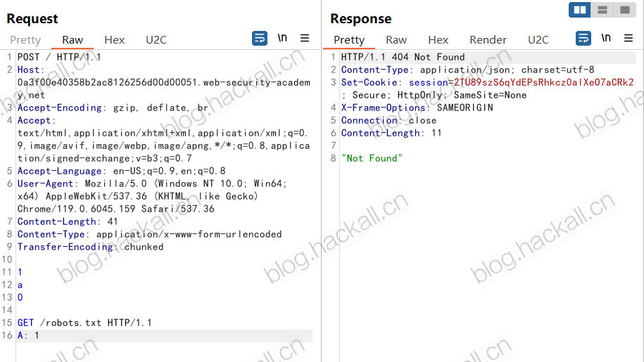Switch Request to Pretty tab
The width and height of the screenshot is (644, 362).
pyautogui.click(x=25, y=40)
